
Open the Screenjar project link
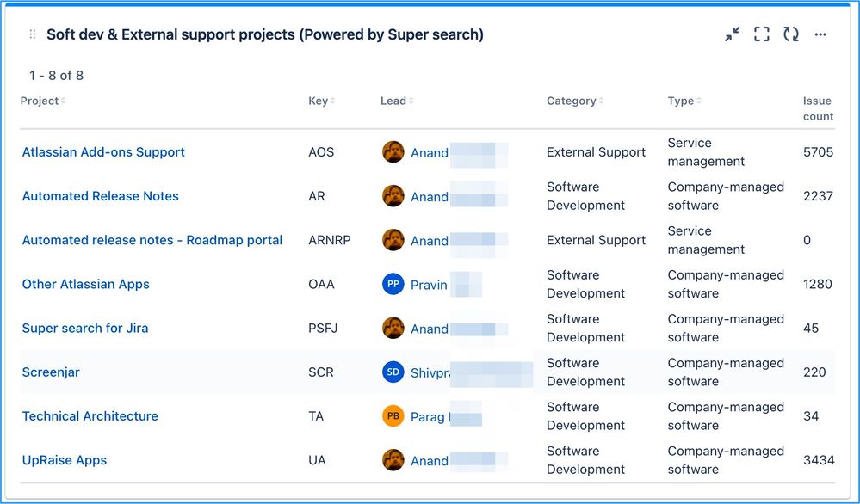click(x=51, y=372)
